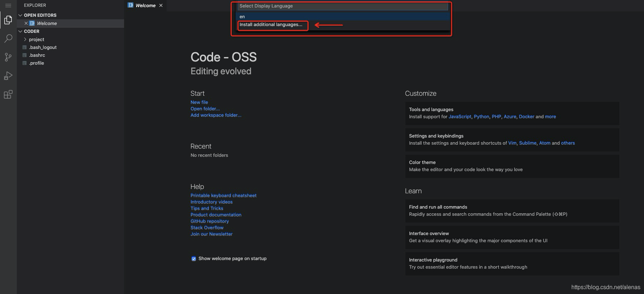Close the Welcome editor tab
644x294 pixels.
(161, 5)
